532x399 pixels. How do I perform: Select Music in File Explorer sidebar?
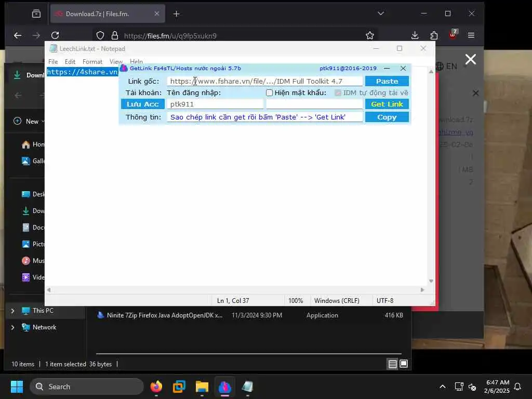tap(33, 261)
